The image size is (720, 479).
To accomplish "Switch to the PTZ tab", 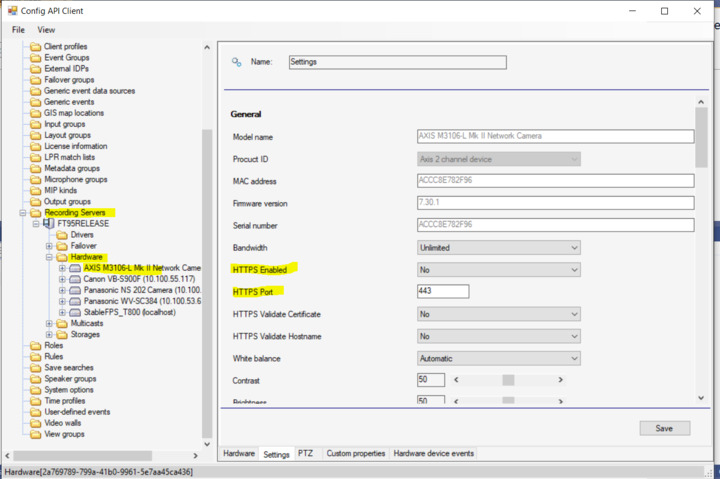I will (305, 454).
